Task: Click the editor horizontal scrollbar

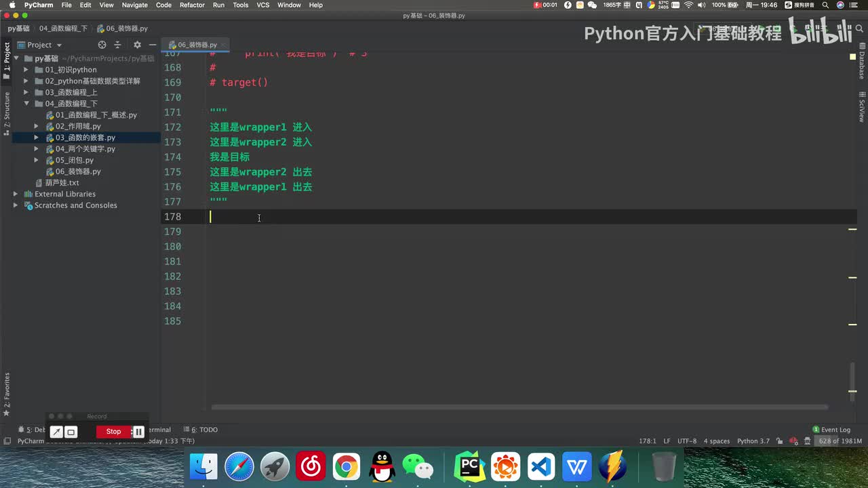Action: tap(519, 407)
